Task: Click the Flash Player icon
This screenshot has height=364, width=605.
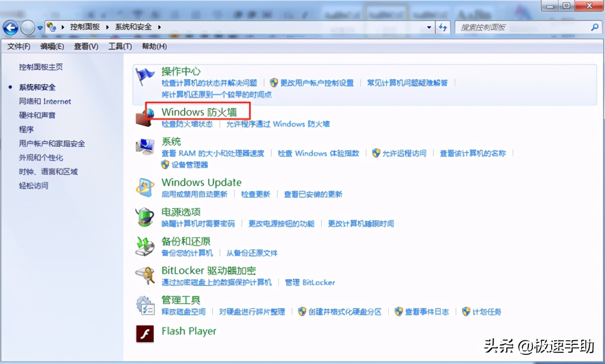Action: tap(145, 334)
